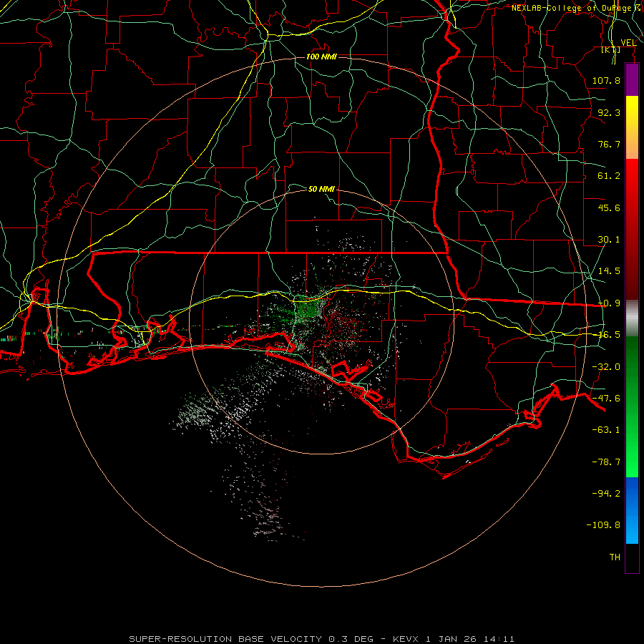Pick the black TH segment of color bar
This screenshot has width=644, height=644.
632,558
